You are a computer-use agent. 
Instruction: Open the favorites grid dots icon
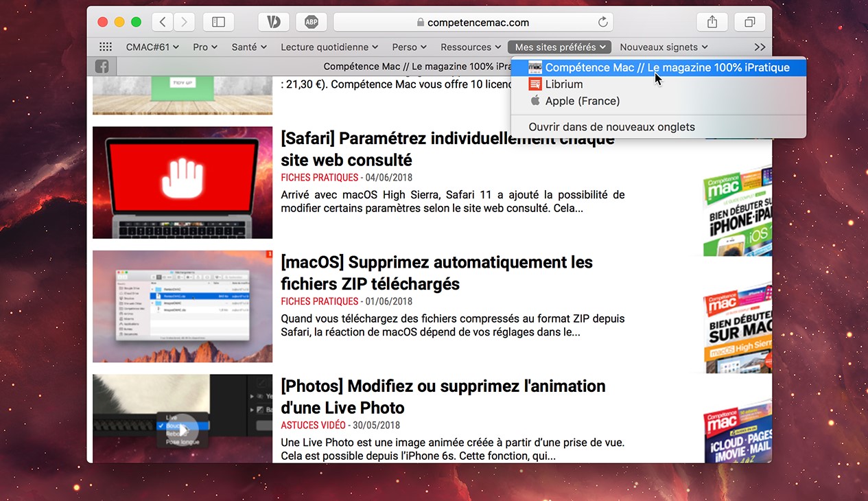pyautogui.click(x=106, y=47)
